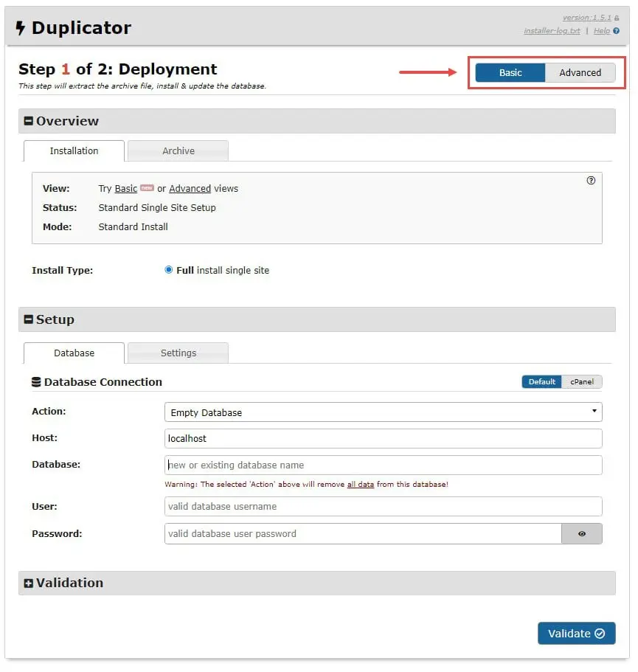Screen dimensions: 638x672
Task: Select Default database connection mode
Action: [541, 382]
